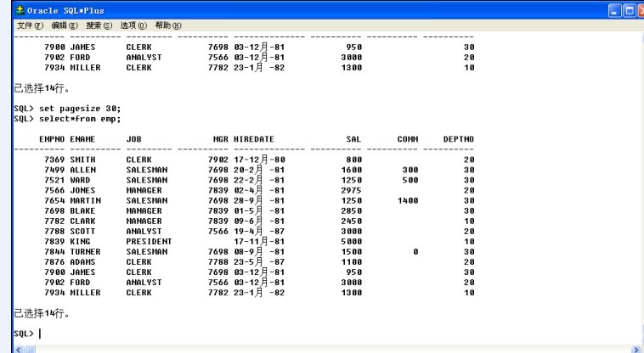644x353 pixels.
Task: Click employee name SMITH
Action: (x=82, y=160)
